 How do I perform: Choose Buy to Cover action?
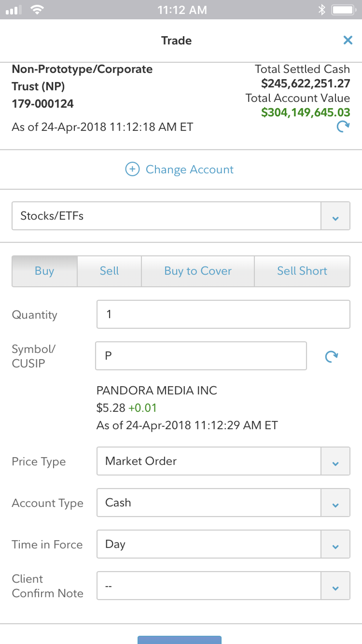pyautogui.click(x=198, y=271)
